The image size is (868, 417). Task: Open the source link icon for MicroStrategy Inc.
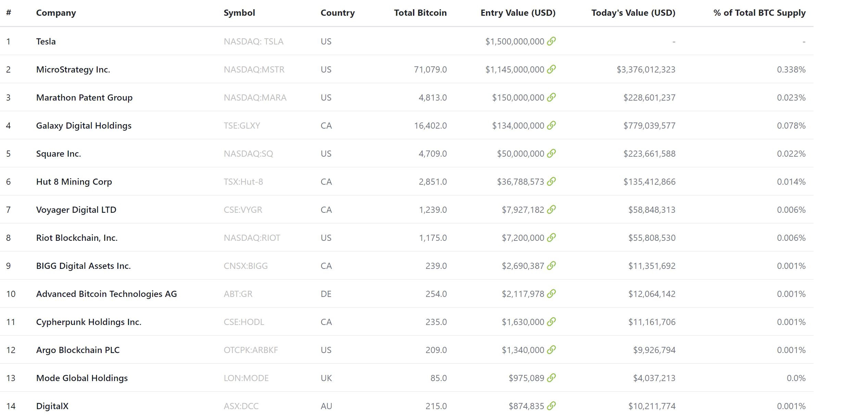pyautogui.click(x=551, y=69)
